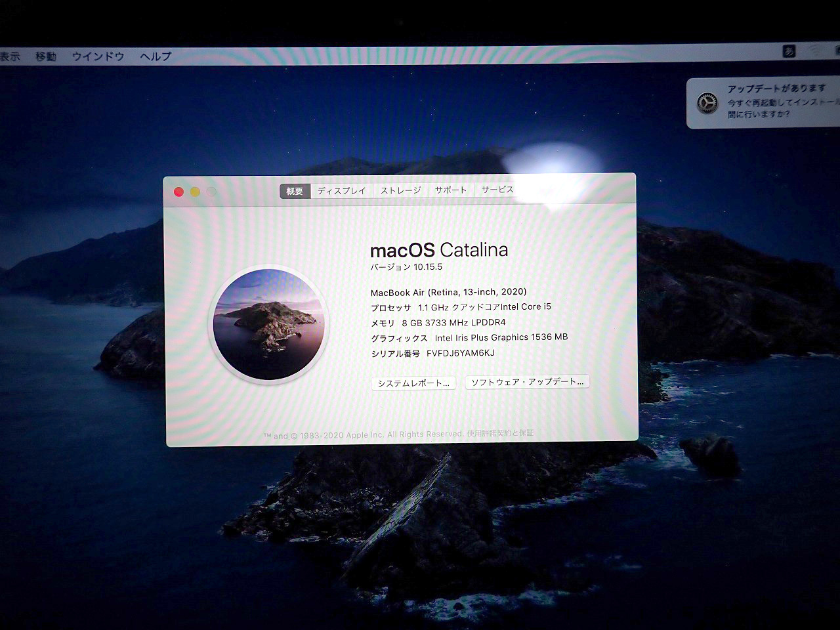Click the システムレポート... button
The width and height of the screenshot is (840, 630).
tap(413, 383)
